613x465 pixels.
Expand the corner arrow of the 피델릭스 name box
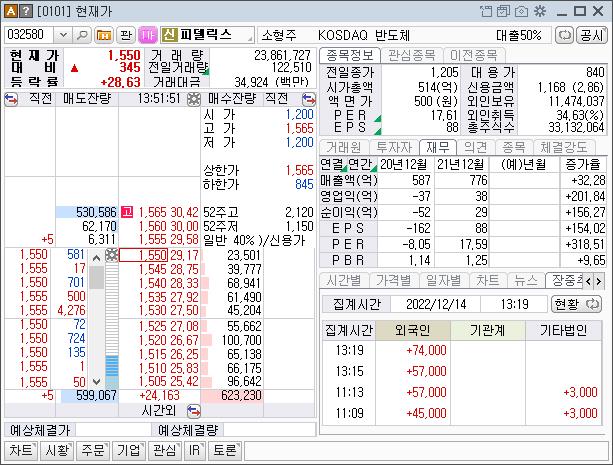250,39
